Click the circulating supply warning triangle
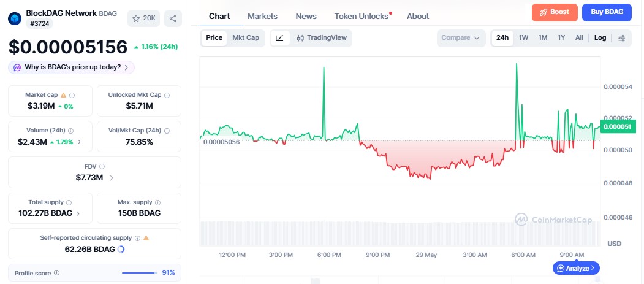 (x=146, y=238)
